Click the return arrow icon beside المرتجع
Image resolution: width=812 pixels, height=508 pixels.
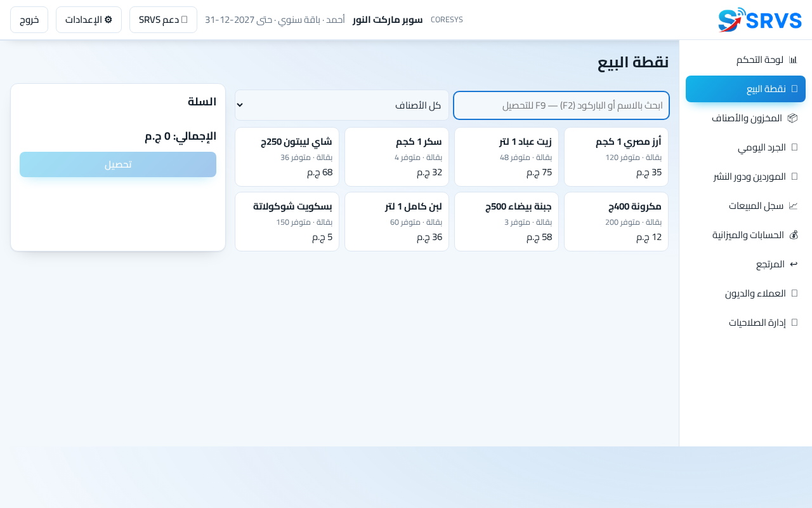click(x=794, y=264)
